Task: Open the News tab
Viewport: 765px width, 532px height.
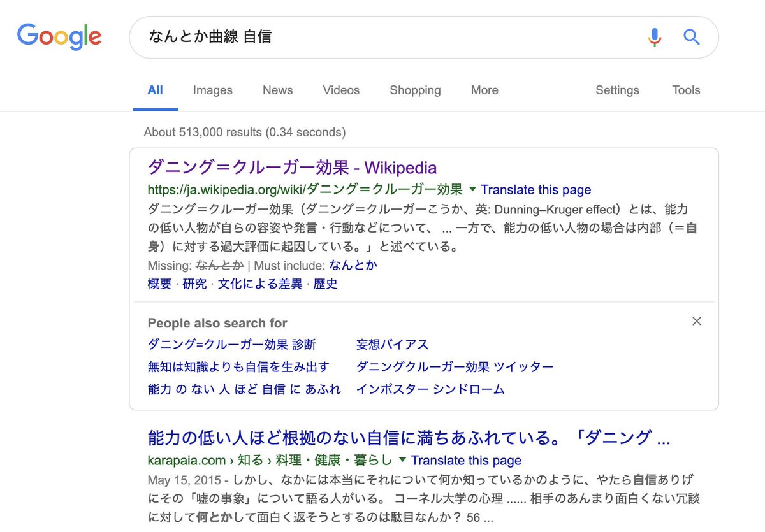Action: click(x=278, y=90)
